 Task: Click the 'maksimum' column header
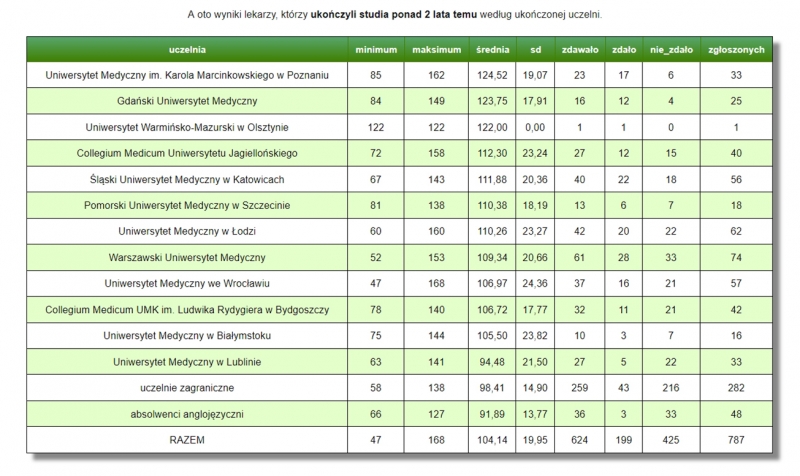[x=435, y=49]
